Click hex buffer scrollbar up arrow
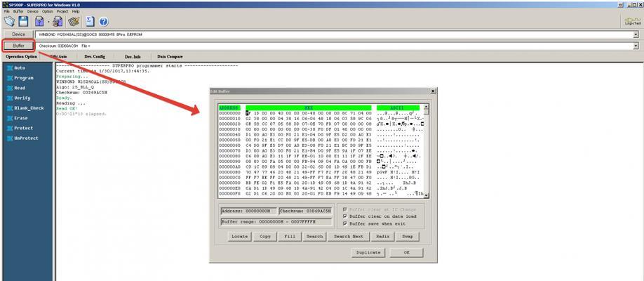Viewport: 644px width, 281px height. pos(427,107)
